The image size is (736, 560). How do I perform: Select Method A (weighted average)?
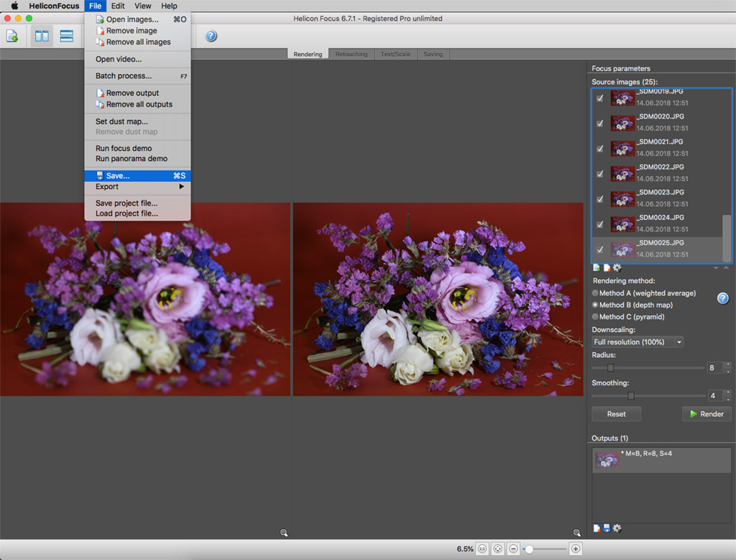tap(594, 293)
